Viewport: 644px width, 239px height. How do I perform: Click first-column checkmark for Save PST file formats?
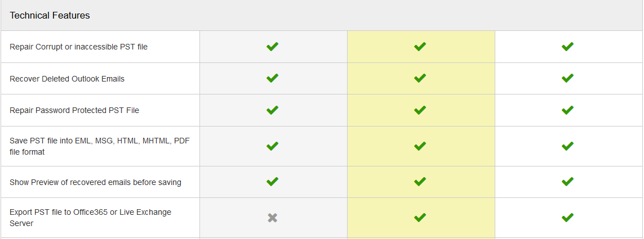click(x=272, y=146)
